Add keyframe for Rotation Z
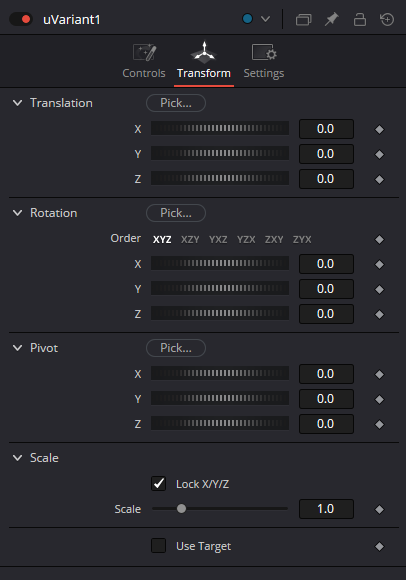Image resolution: width=406 pixels, height=580 pixels. coord(379,314)
